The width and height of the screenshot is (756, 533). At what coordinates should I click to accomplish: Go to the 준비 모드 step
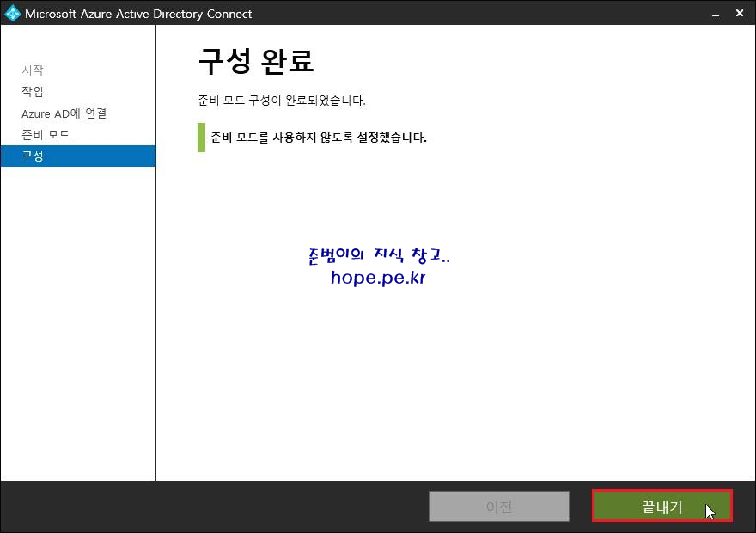[x=46, y=135]
